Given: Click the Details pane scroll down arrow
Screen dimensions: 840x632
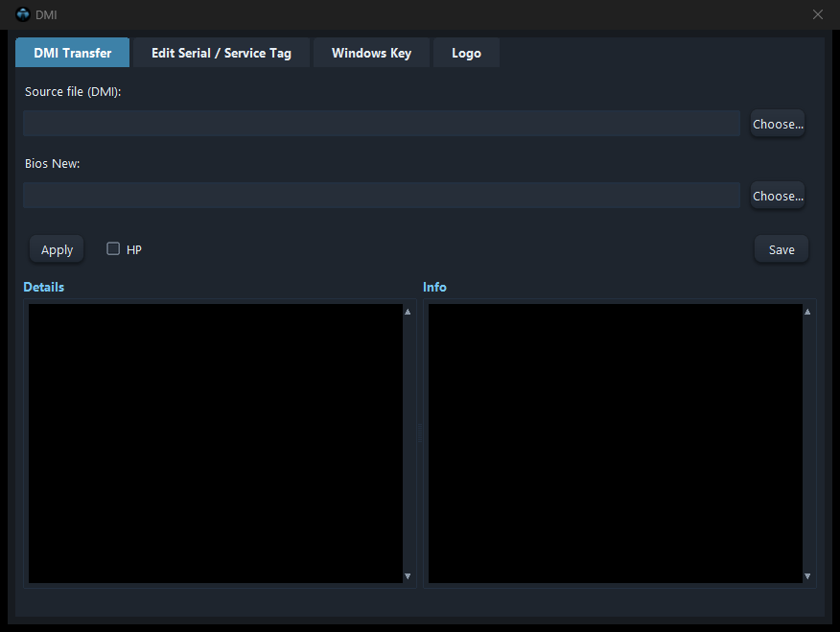Looking at the screenshot, I should [x=408, y=576].
